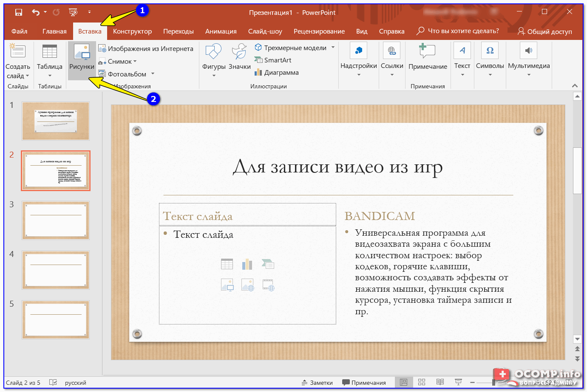
Task: Click the Redo/Repeat icon
Action: tap(56, 12)
